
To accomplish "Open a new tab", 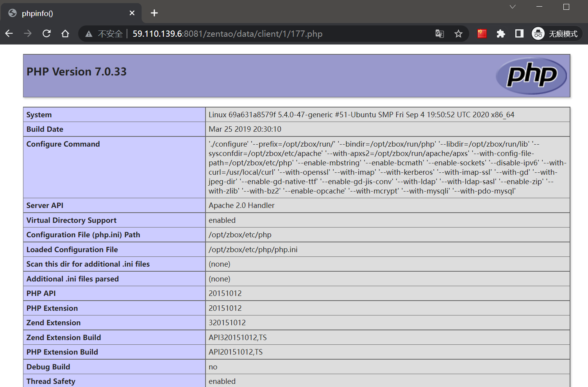I will (x=154, y=13).
